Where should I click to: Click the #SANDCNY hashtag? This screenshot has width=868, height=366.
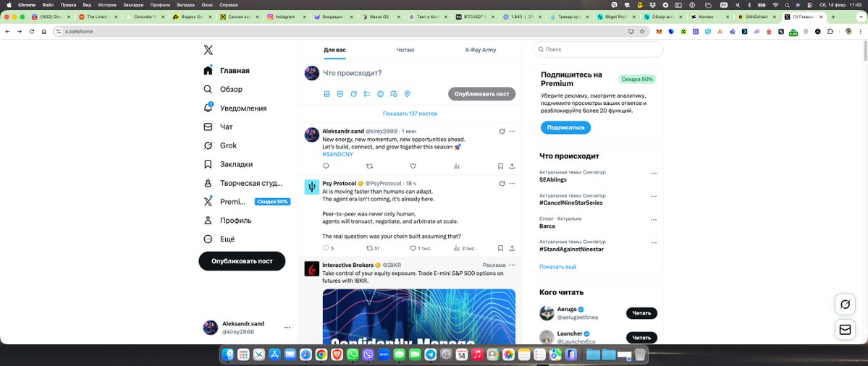click(x=337, y=154)
